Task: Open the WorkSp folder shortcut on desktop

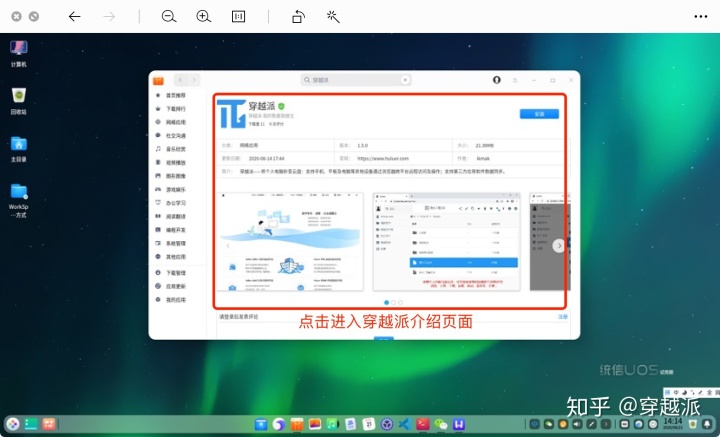Action: [x=18, y=200]
